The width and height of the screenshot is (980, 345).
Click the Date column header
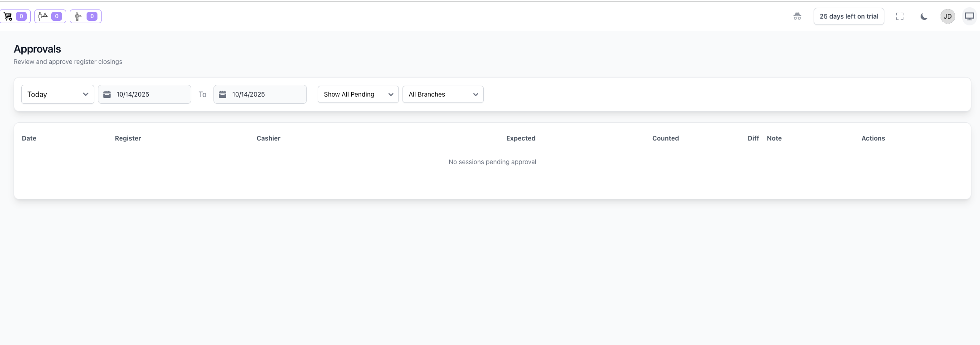pyautogui.click(x=29, y=138)
